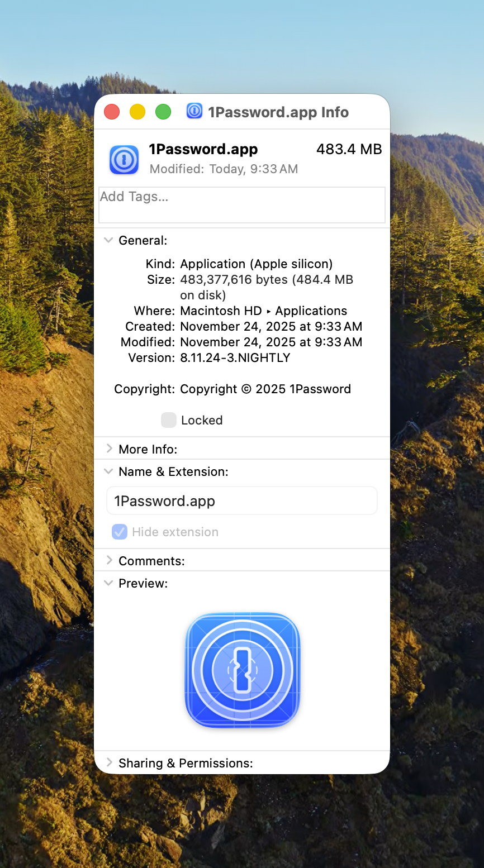Close the Info window with red button

tap(112, 112)
